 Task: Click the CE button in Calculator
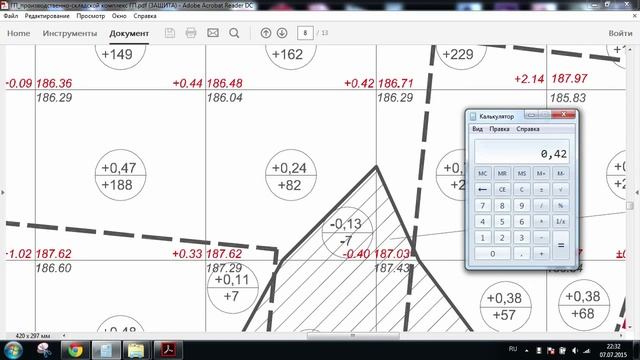(x=502, y=189)
